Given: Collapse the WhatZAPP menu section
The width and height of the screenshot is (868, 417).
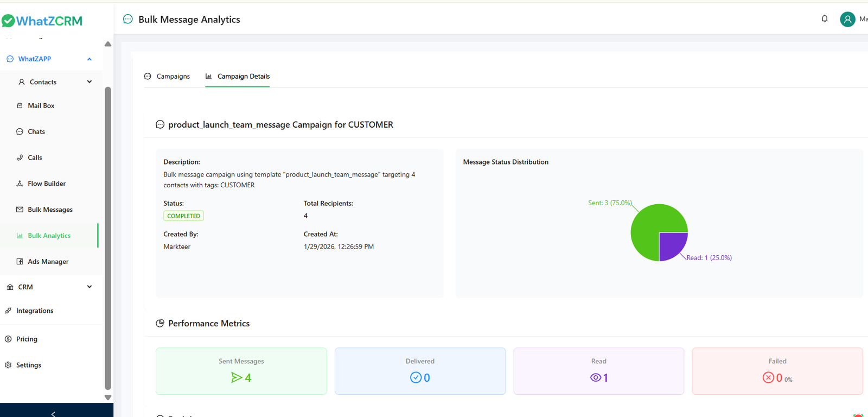Looking at the screenshot, I should 90,59.
